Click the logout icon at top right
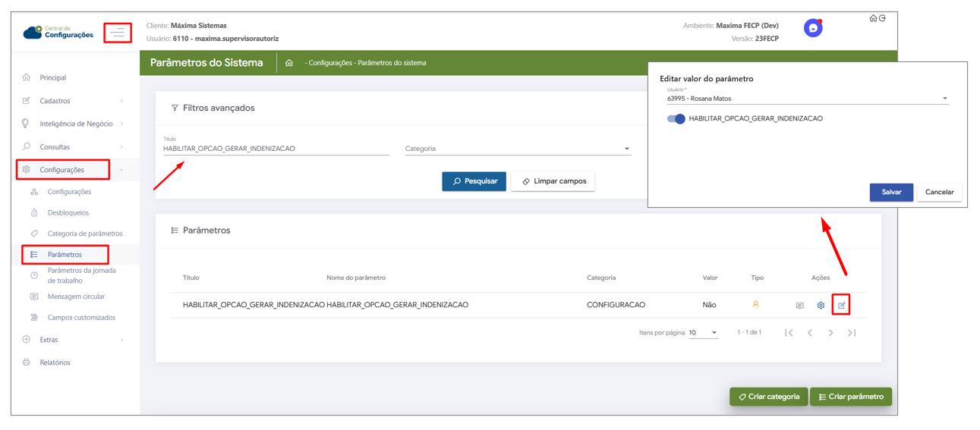This screenshot has width=980, height=430. tap(882, 18)
